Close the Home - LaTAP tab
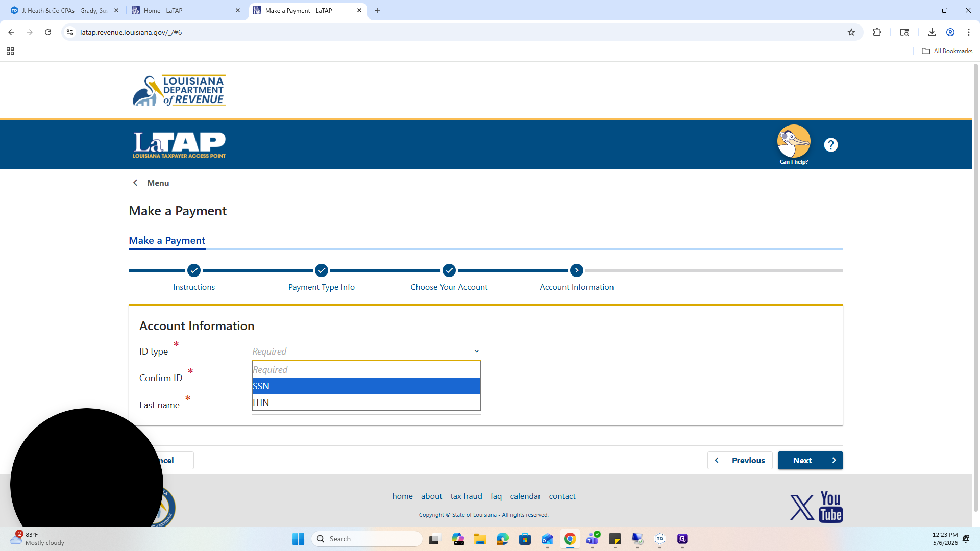980x551 pixels. pyautogui.click(x=238, y=10)
